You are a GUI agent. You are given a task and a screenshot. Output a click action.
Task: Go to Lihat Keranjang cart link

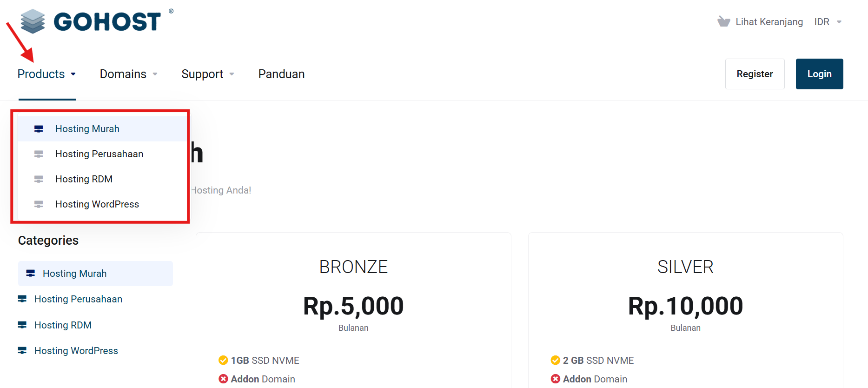click(769, 22)
